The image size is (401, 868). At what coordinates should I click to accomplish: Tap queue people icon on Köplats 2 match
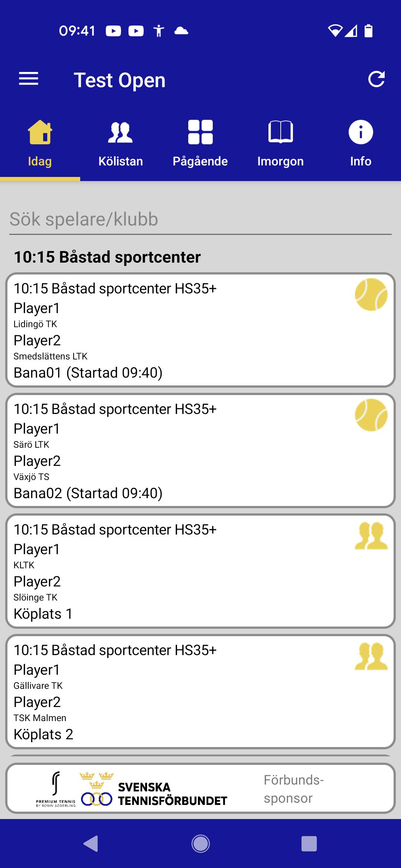point(371,656)
